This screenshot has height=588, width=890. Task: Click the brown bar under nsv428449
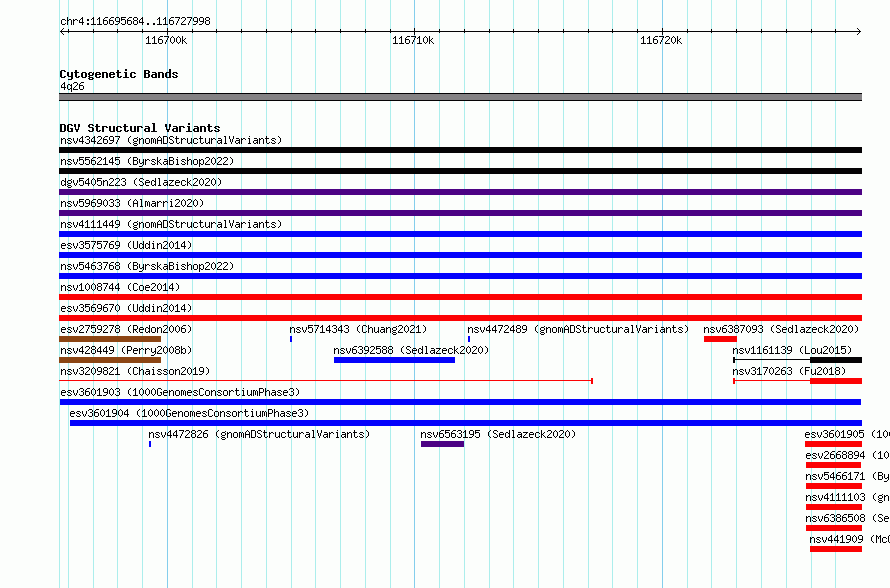(x=110, y=360)
